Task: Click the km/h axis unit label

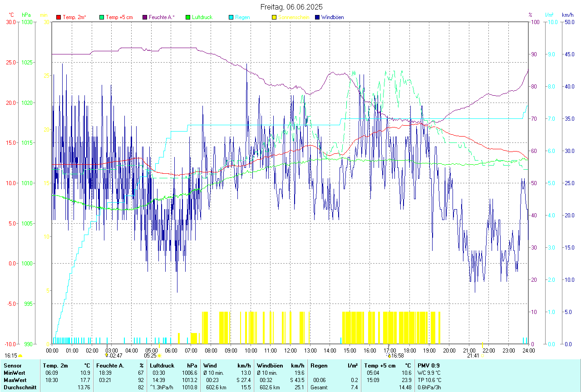Action: tap(567, 15)
